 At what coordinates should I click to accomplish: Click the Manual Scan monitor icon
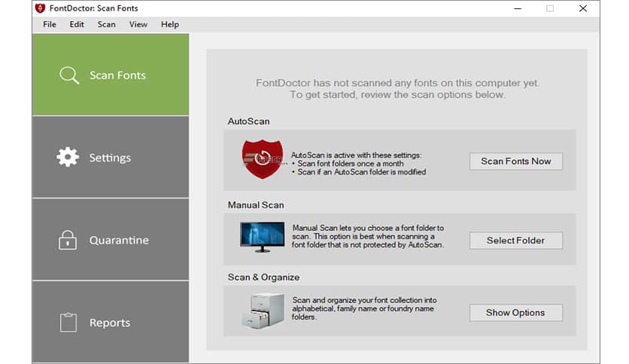(x=262, y=237)
